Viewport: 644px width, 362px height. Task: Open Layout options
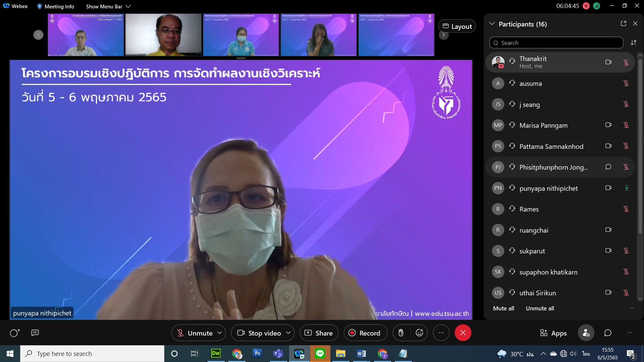click(x=457, y=26)
